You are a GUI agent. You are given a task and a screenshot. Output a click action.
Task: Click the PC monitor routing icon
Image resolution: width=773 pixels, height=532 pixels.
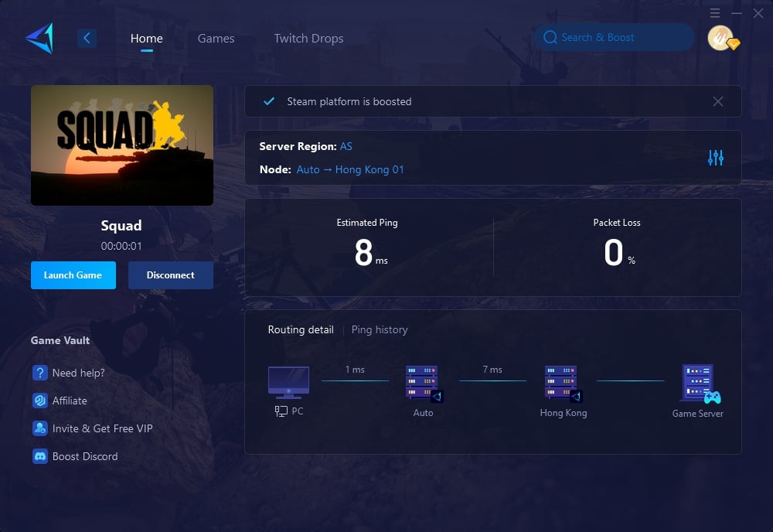click(288, 383)
